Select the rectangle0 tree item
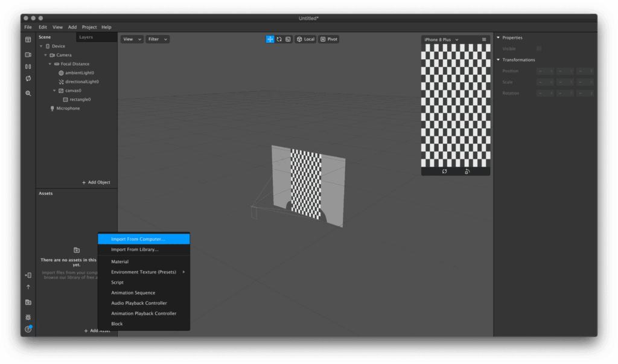618x364 pixels. pyautogui.click(x=77, y=100)
